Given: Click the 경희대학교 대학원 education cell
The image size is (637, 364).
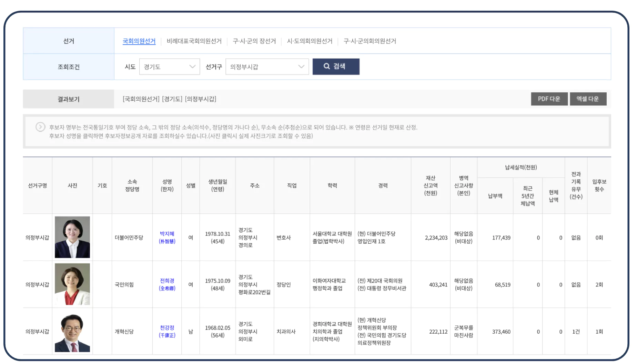Looking at the screenshot, I should point(332,331).
